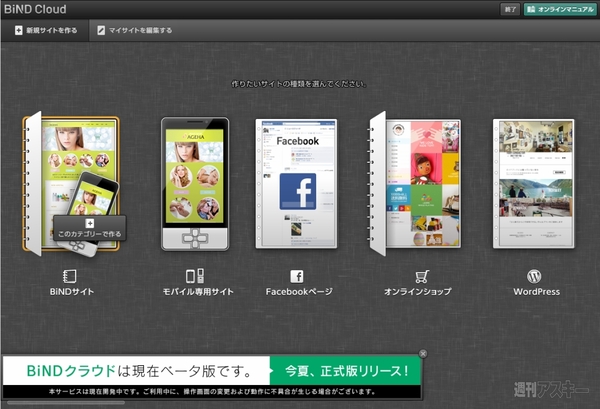
Task: Click the horizontal scrollbar at bottom
Action: [66, 402]
